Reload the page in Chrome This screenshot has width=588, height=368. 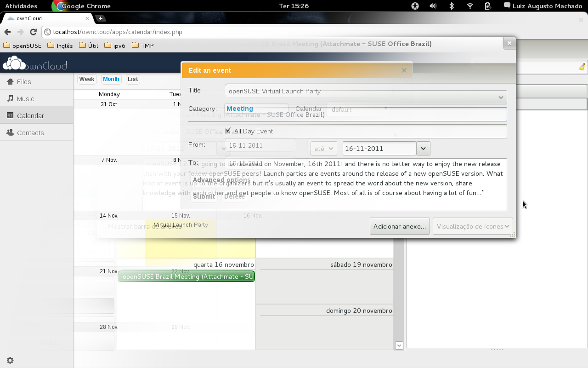[33, 32]
